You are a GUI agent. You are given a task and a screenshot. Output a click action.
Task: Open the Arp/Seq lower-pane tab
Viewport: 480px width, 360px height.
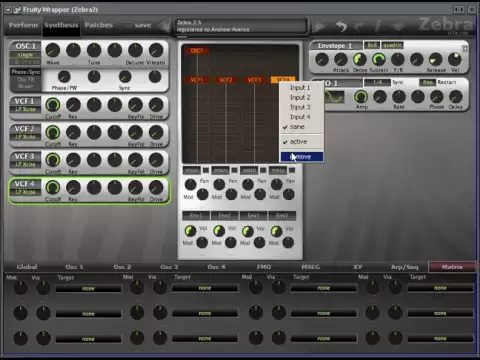point(404,267)
